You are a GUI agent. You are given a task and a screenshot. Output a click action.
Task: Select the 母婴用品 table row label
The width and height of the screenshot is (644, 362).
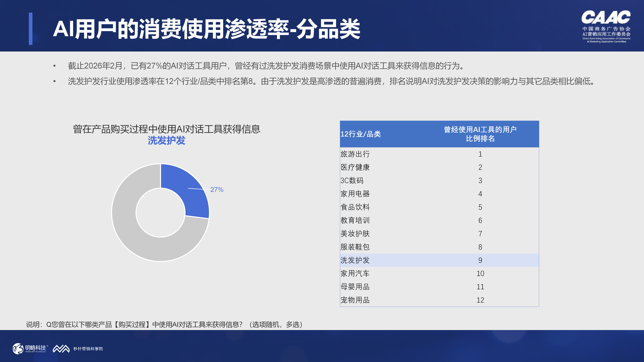coord(355,287)
